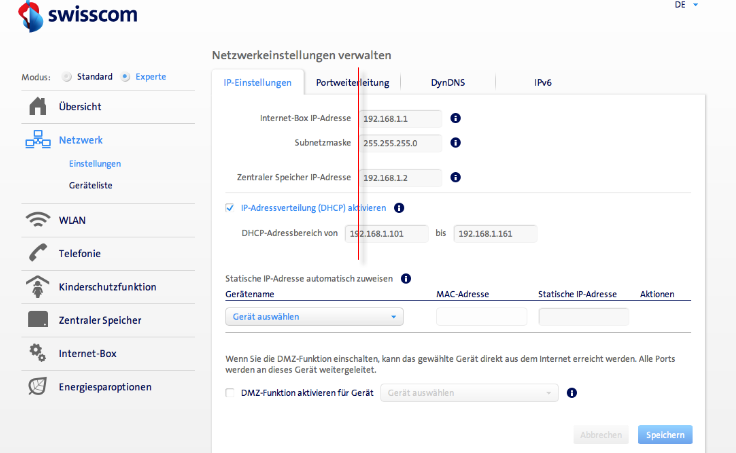Click the Telefonie phone handset icon
Viewport: 736px width, 453px height.
(38, 254)
